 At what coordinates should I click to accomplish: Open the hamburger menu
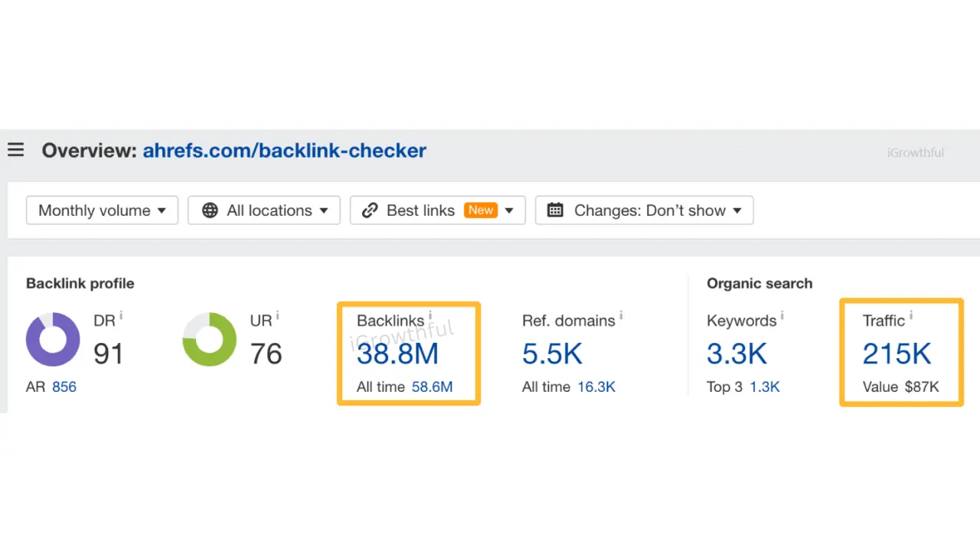point(15,150)
